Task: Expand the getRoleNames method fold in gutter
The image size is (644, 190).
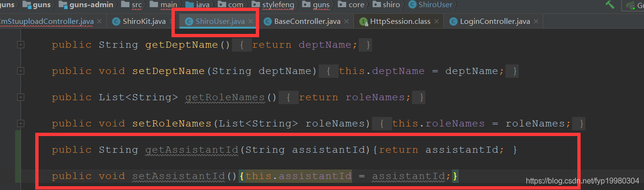Action: pos(20,97)
